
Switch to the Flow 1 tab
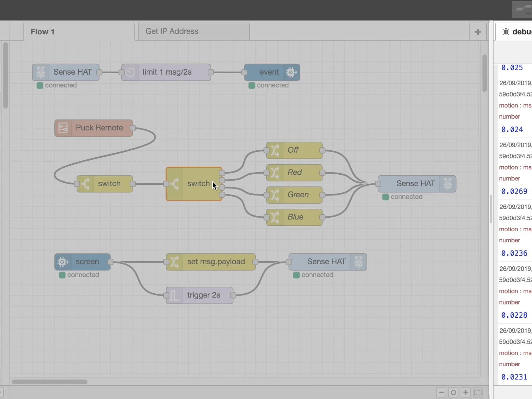click(79, 32)
